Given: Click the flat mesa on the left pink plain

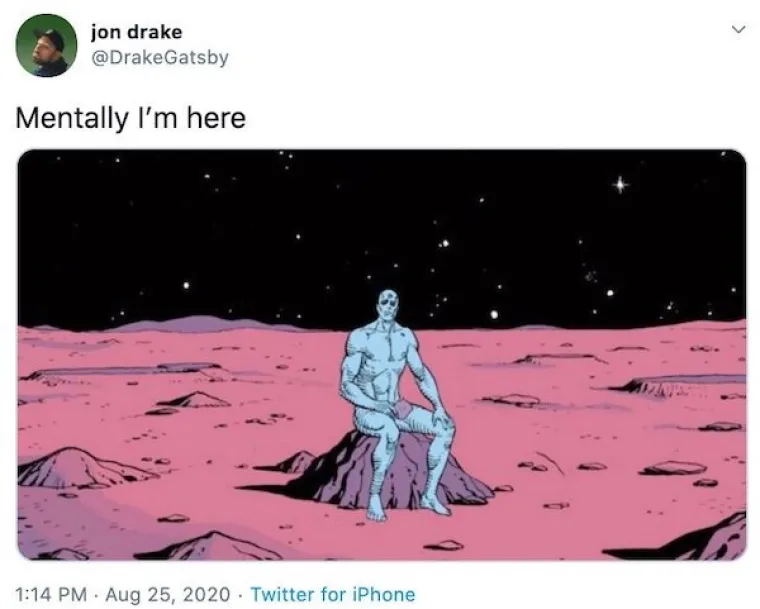Looking at the screenshot, I should tap(126, 371).
